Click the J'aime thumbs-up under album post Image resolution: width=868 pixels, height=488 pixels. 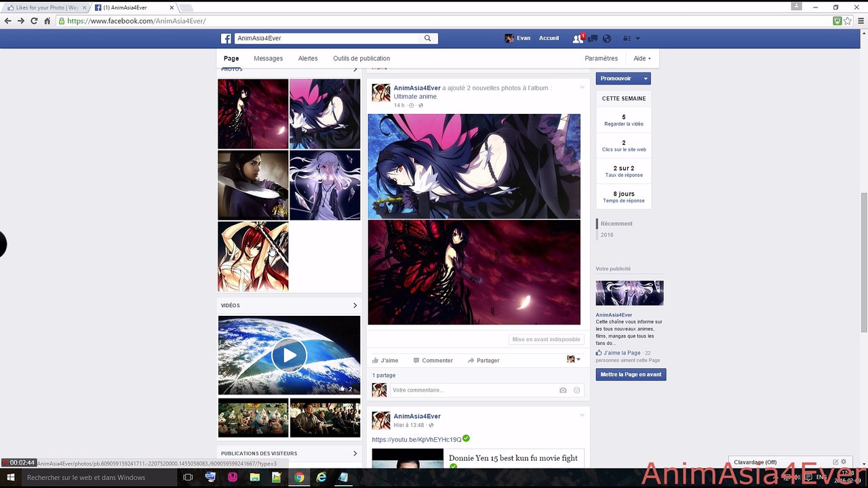(385, 361)
